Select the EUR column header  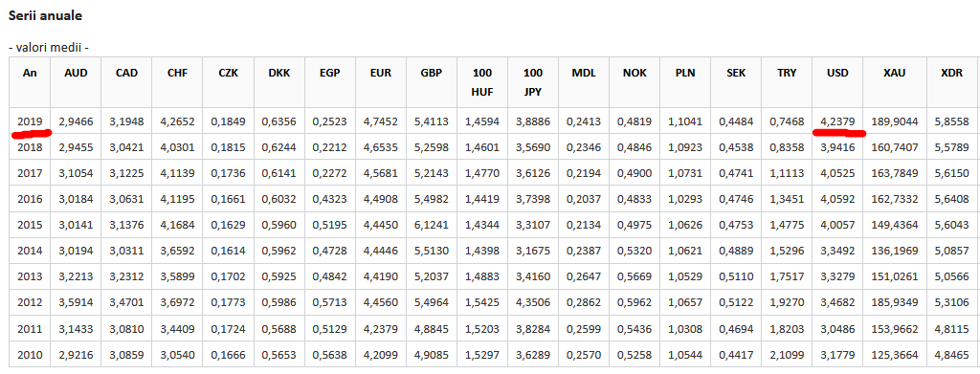pos(381,73)
